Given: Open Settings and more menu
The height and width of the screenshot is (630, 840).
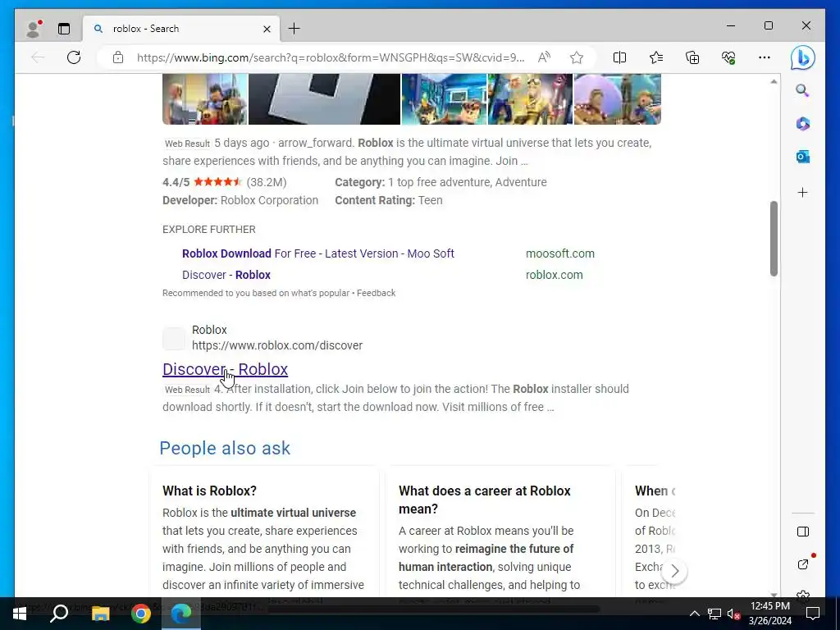Looking at the screenshot, I should click(765, 57).
